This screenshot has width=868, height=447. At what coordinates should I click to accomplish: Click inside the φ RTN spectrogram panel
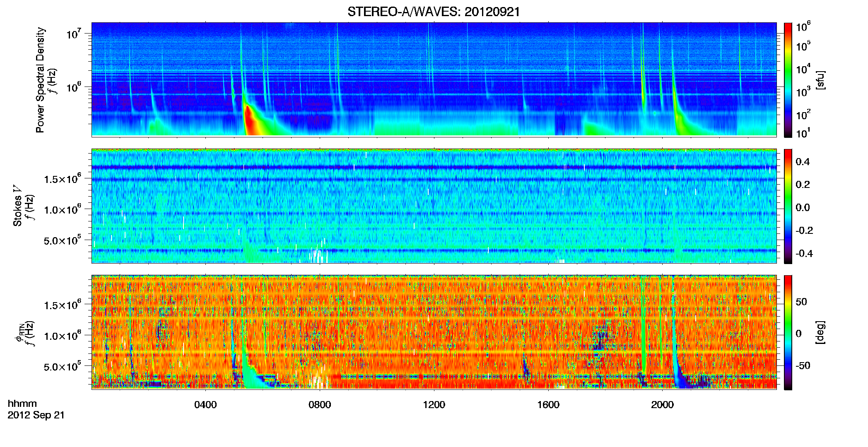coord(434,332)
